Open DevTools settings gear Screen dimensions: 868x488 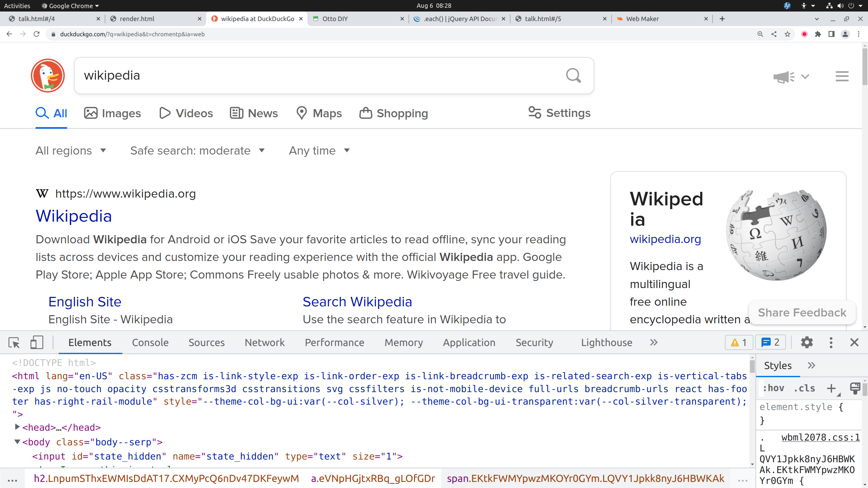(x=807, y=343)
